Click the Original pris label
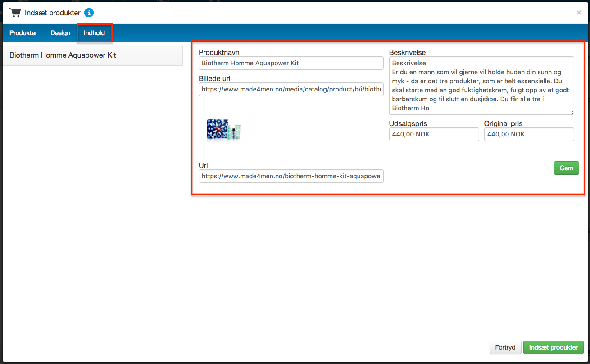 [x=504, y=123]
